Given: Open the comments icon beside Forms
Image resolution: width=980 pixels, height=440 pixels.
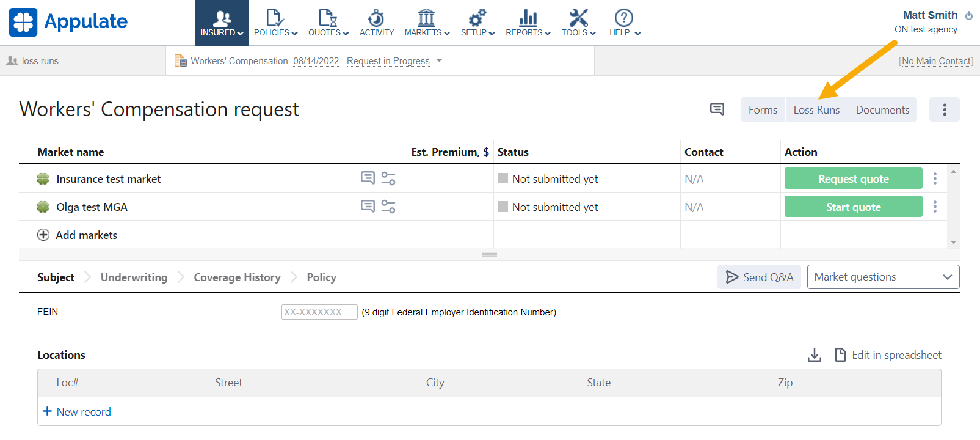Looking at the screenshot, I should pyautogui.click(x=717, y=109).
